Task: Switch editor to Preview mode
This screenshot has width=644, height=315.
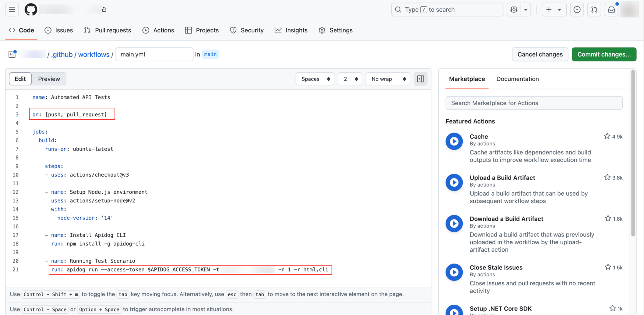Action: pyautogui.click(x=49, y=79)
